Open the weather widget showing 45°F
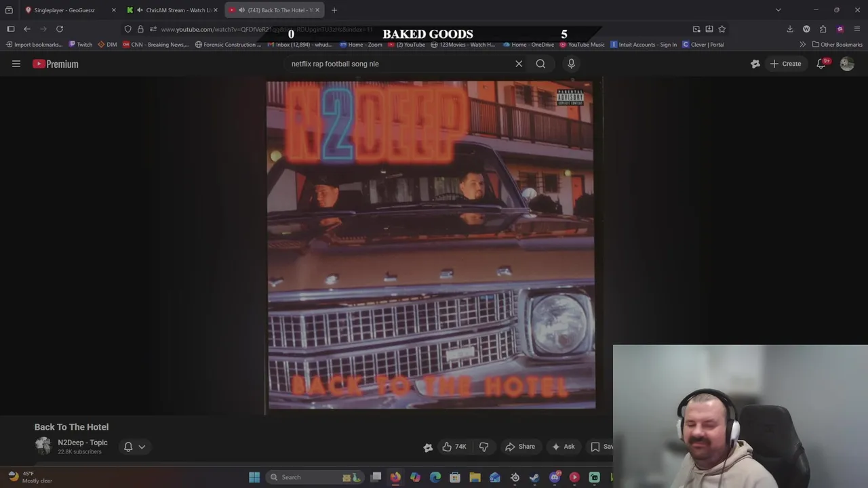Viewport: 868px width, 488px height. (31, 477)
